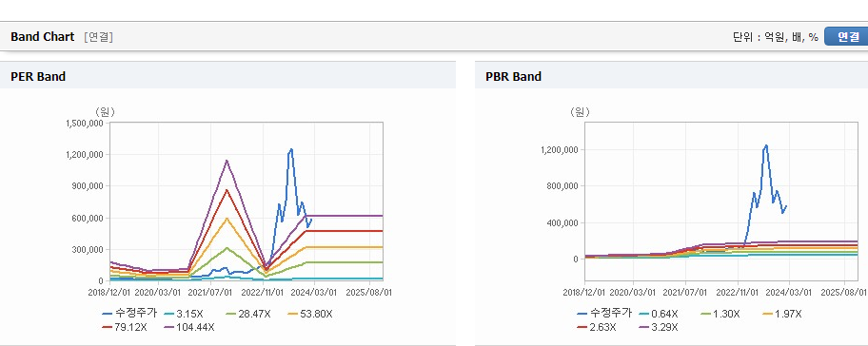Click the 300,000 axis label in PER chart

pos(88,250)
